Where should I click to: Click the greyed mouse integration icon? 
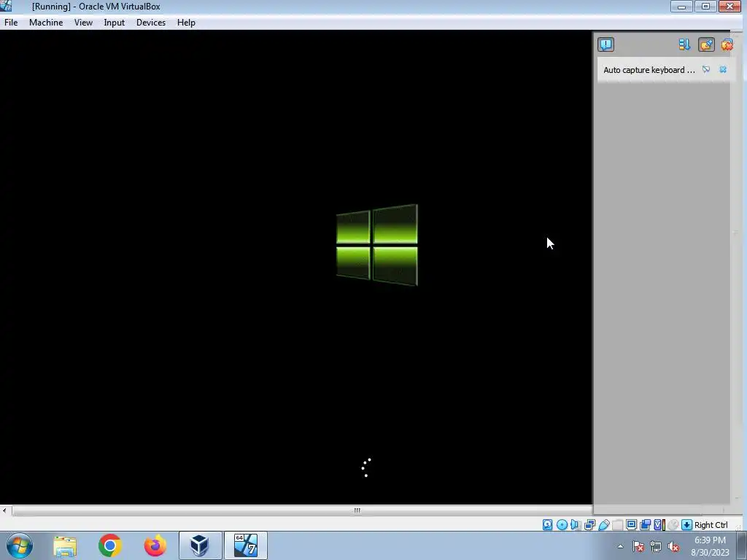click(673, 525)
